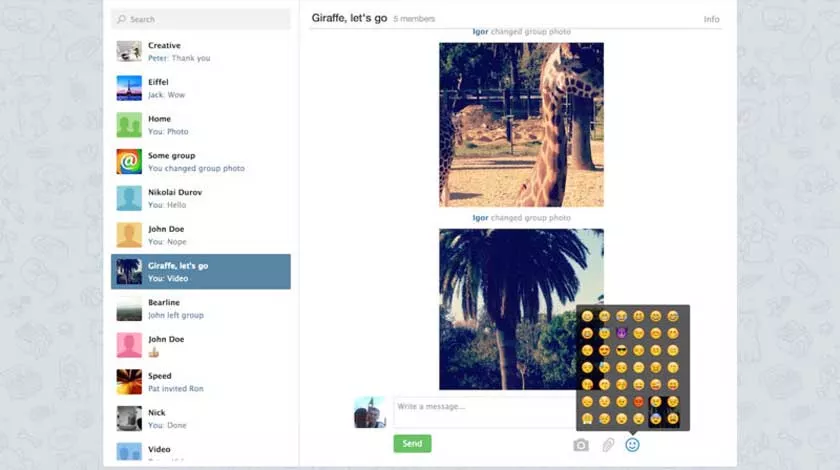Viewport: 840px width, 470px height.
Task: Open the giraffe photo in chat
Action: pos(521,124)
